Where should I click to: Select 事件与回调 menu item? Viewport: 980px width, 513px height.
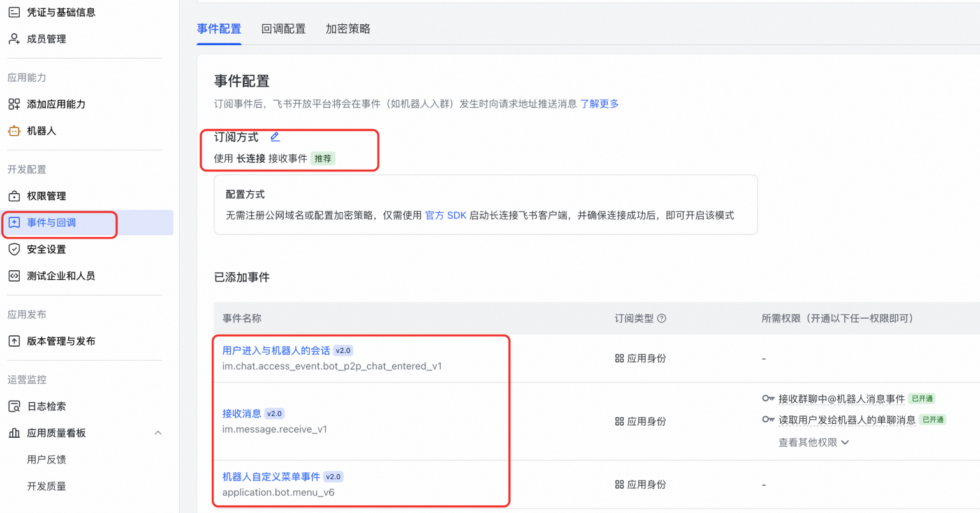(87, 222)
